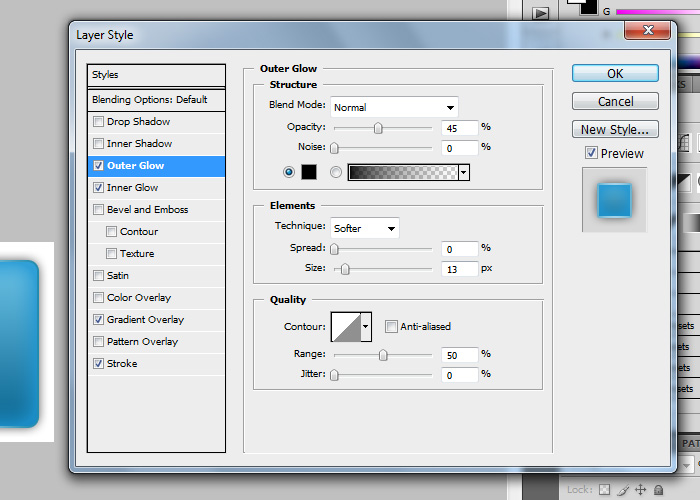
Task: Click the Noise slider handle
Action: coord(334,148)
